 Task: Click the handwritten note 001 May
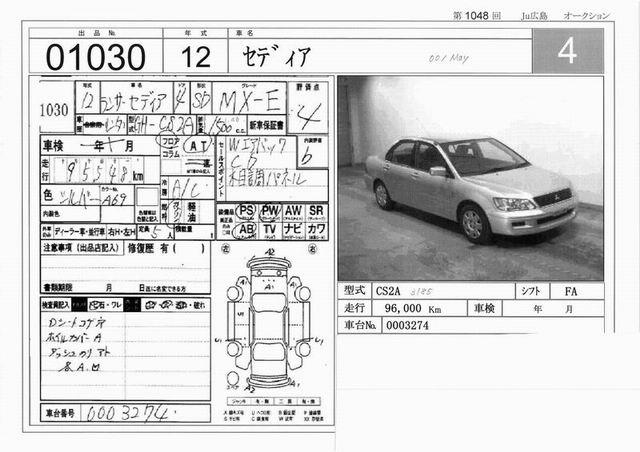449,58
